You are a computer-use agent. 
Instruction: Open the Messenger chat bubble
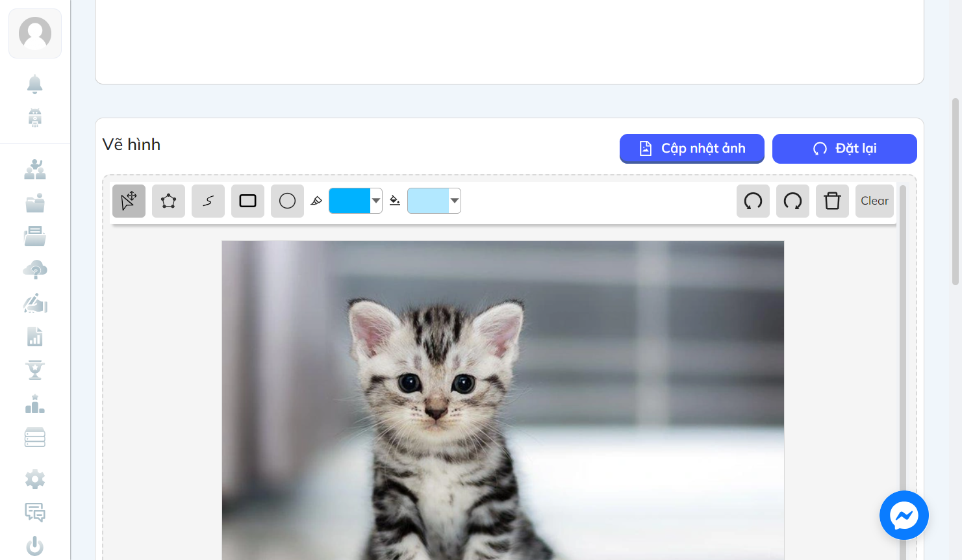[904, 515]
